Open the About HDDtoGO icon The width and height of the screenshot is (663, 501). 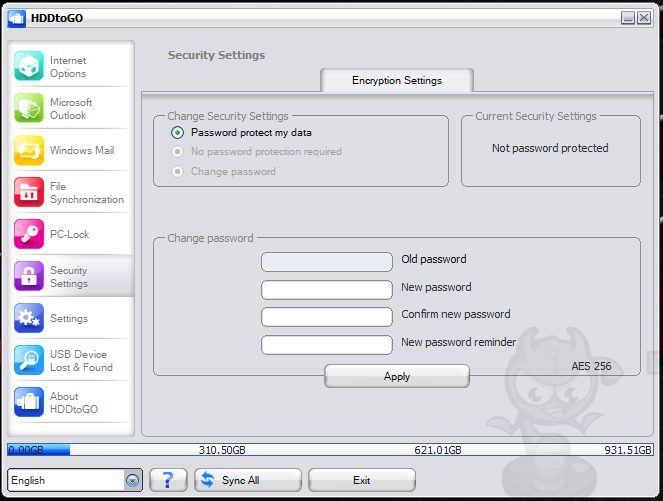click(x=29, y=402)
